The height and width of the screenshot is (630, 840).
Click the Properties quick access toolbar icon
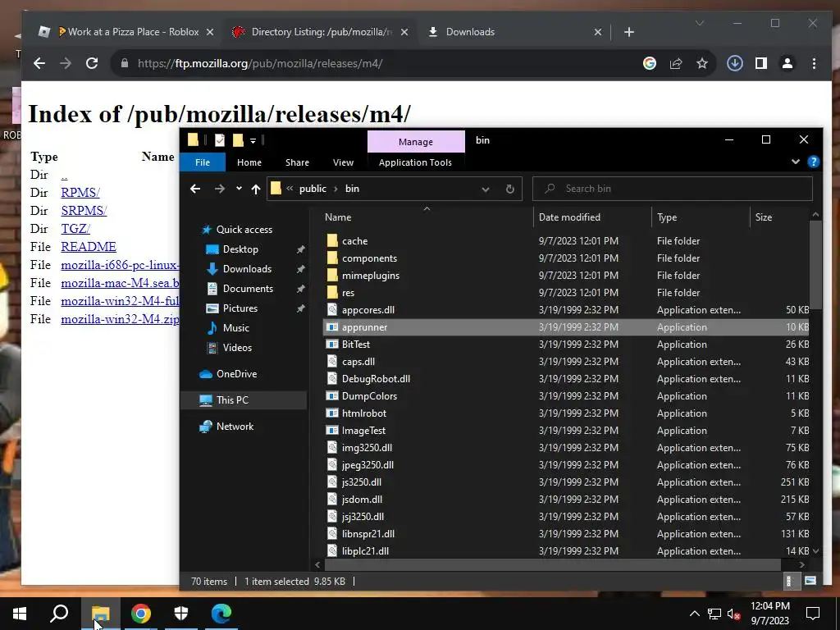click(x=220, y=140)
